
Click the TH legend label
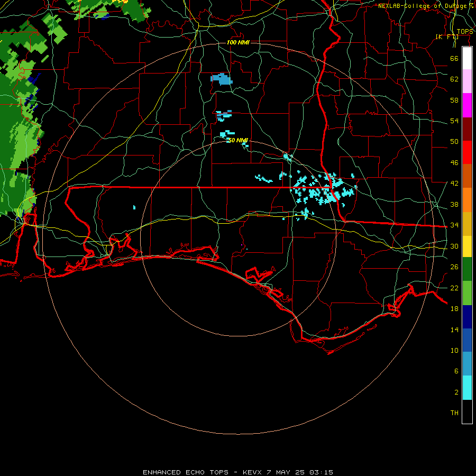coord(454,413)
